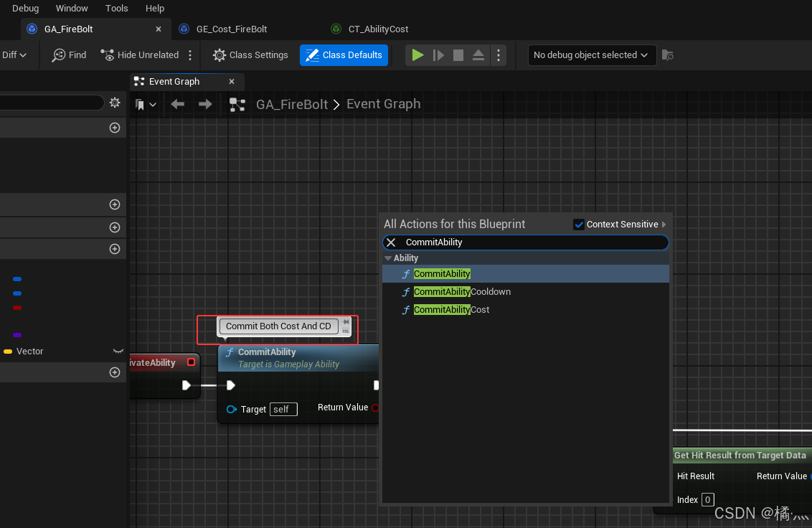812x528 pixels.
Task: Click the topmost add (+) button in My Blueprint
Action: point(115,128)
